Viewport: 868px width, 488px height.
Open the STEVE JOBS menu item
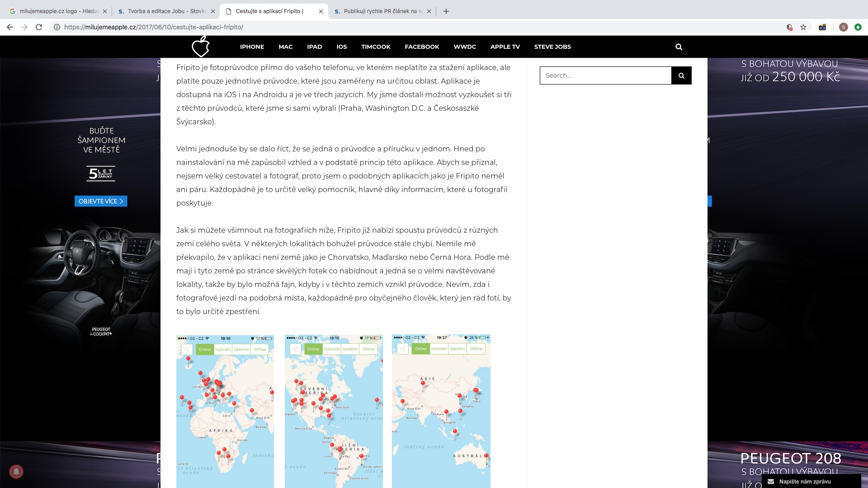pyautogui.click(x=552, y=47)
